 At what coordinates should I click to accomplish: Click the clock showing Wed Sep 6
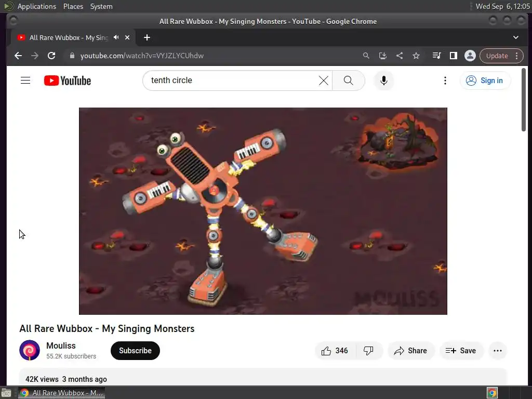[x=502, y=6]
